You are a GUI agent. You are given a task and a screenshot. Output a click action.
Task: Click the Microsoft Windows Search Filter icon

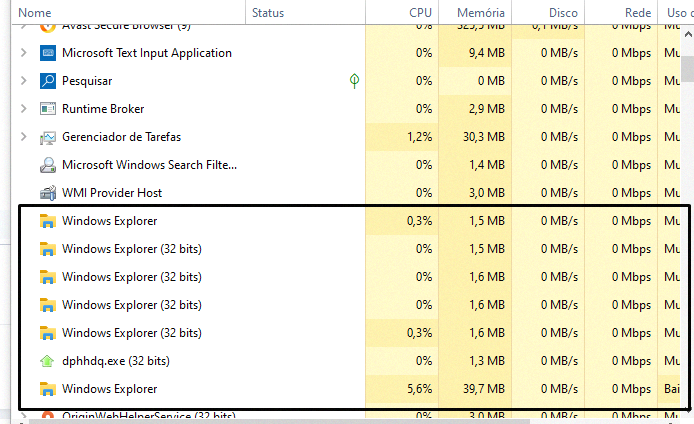coord(48,165)
